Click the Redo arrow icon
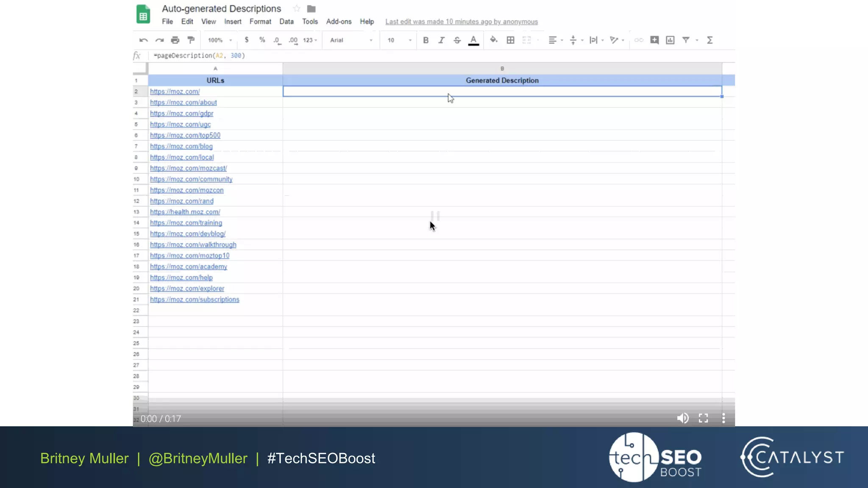Viewport: 868px width, 488px height. click(159, 40)
